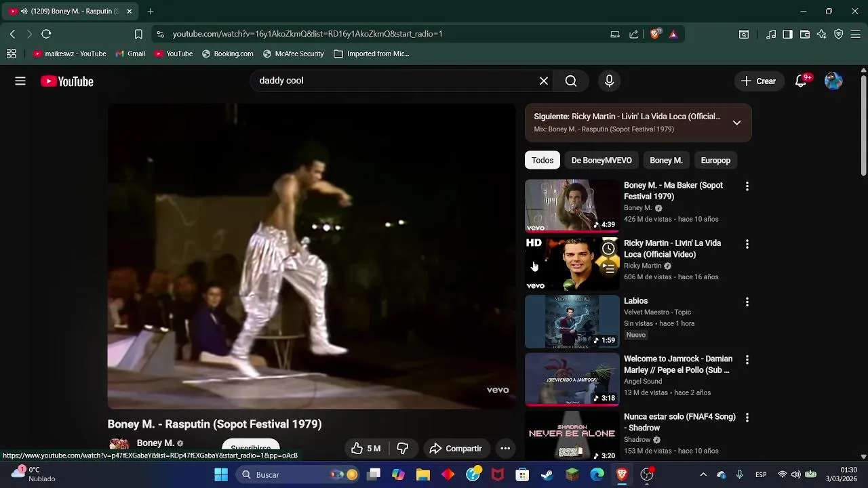Open Ricky Martin channel link
This screenshot has height=488, width=868.
click(642, 266)
